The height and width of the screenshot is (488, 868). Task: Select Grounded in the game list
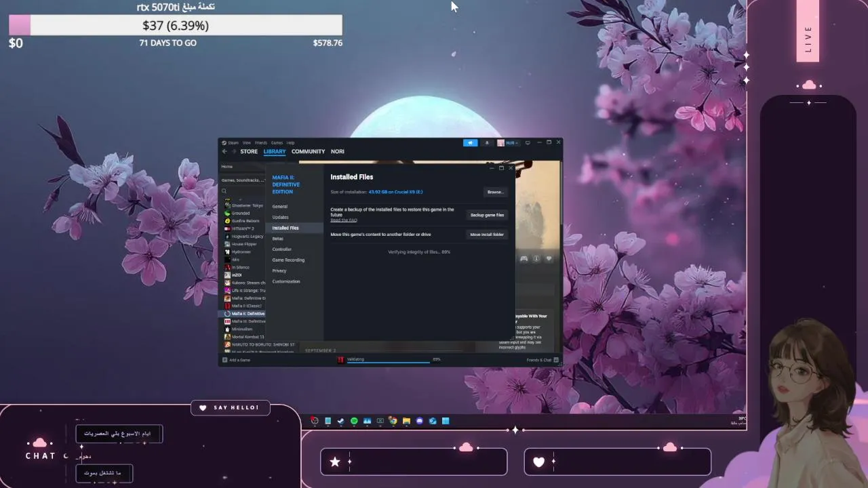[244, 213]
